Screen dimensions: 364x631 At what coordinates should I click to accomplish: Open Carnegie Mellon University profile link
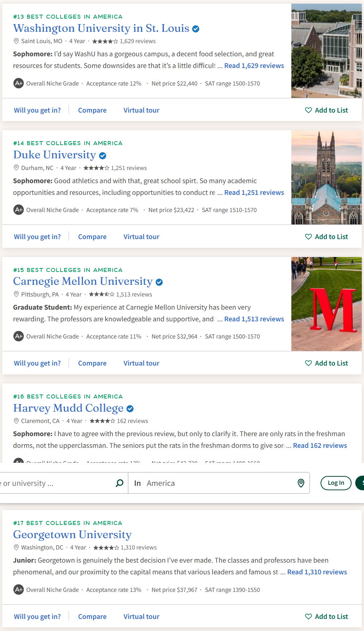pos(83,282)
